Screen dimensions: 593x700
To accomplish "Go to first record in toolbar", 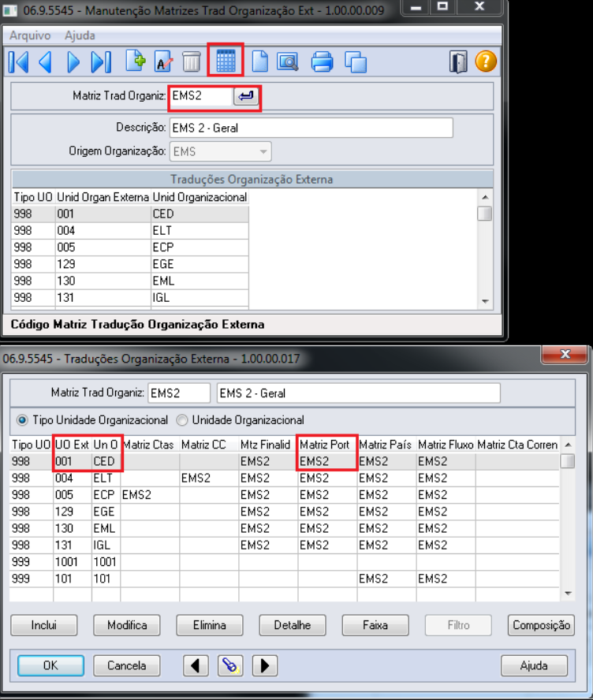I will [19, 61].
